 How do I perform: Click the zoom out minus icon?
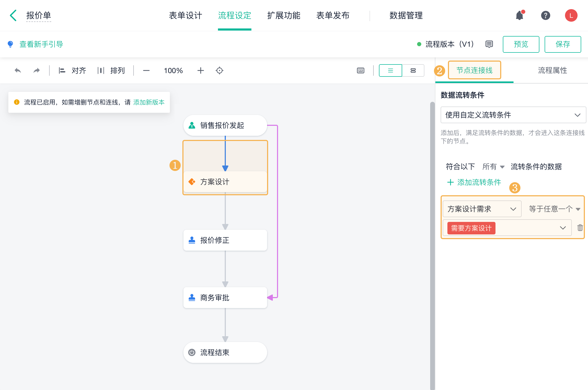coord(146,70)
